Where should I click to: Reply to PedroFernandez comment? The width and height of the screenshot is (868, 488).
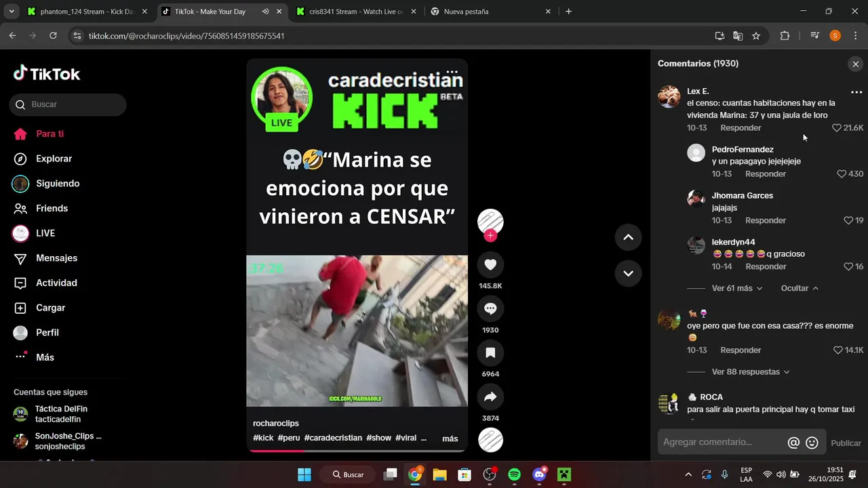point(766,174)
